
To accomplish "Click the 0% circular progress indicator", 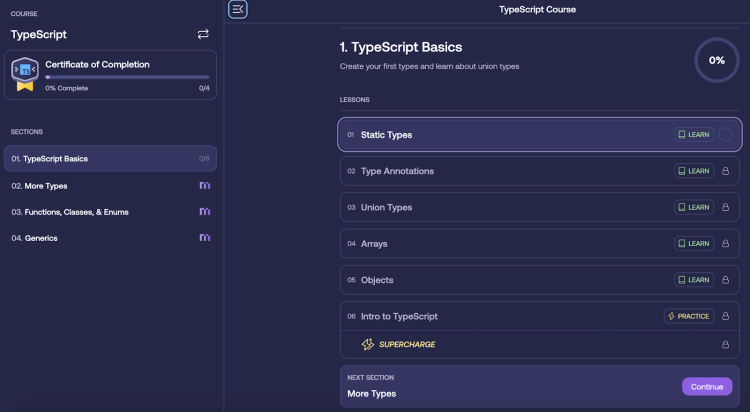I will [717, 60].
